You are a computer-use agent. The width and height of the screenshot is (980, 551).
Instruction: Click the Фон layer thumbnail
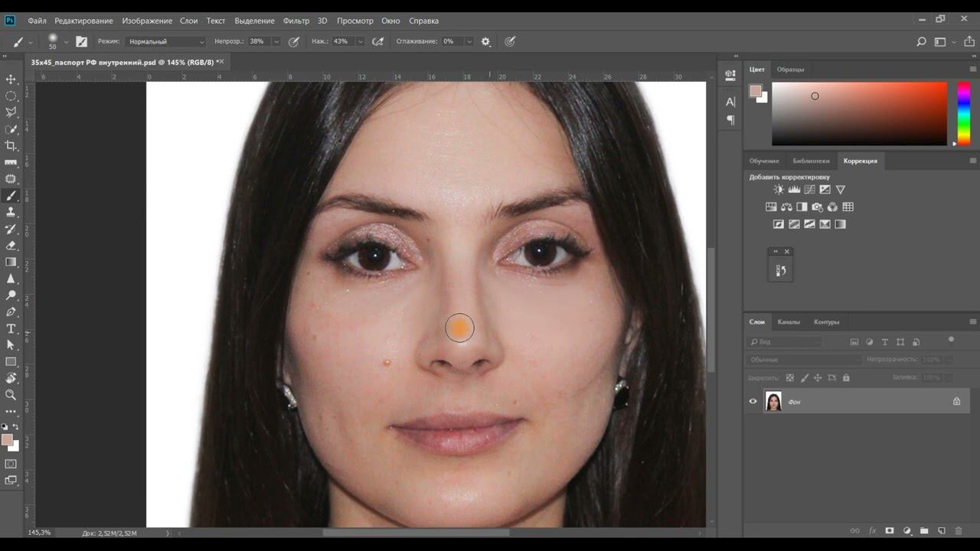(773, 401)
